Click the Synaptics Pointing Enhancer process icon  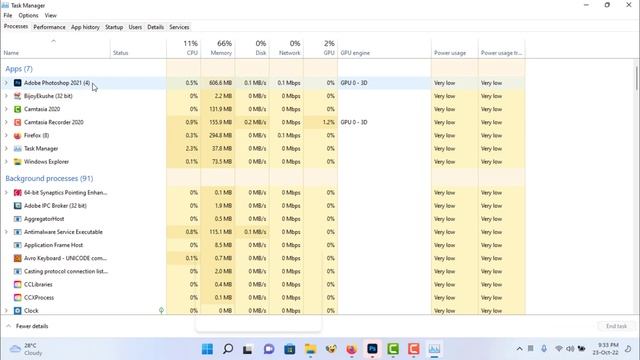(18, 193)
